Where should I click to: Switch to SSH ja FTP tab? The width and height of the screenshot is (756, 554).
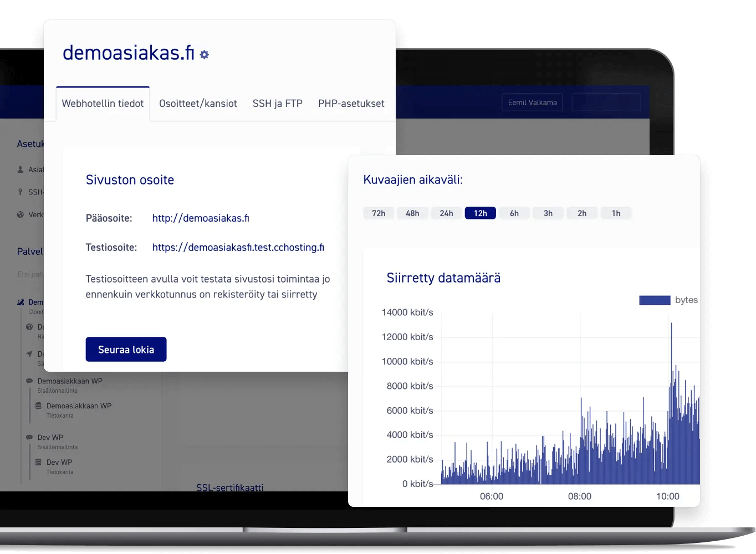[x=278, y=104]
